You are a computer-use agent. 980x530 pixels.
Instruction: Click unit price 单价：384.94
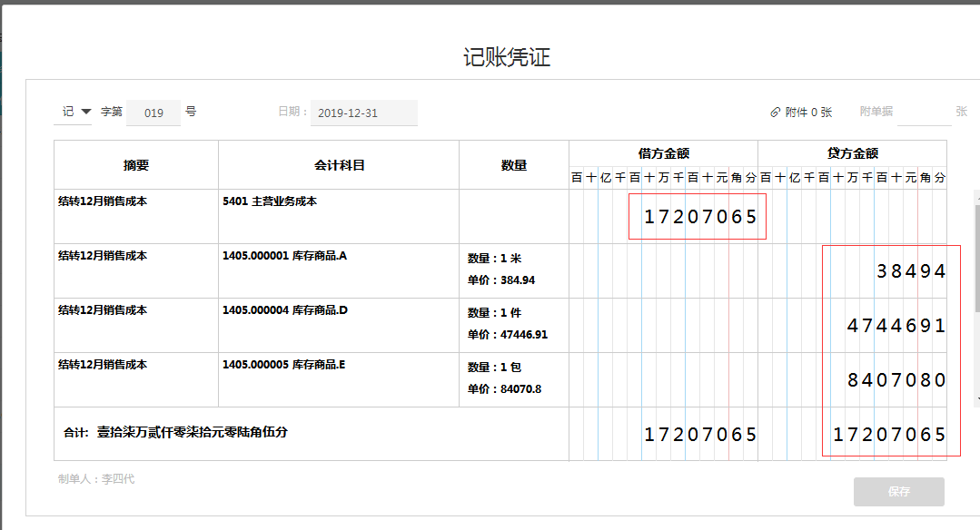pos(501,280)
